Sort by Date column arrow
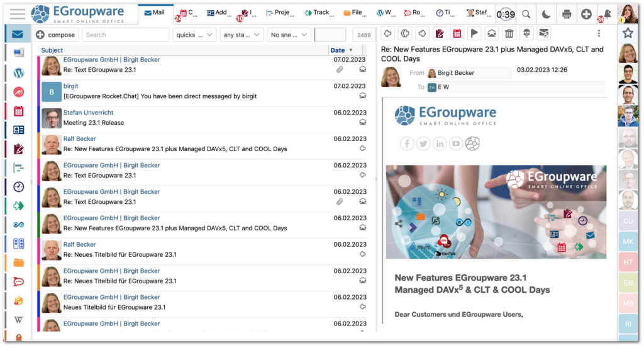Screen dimensions: 644x350 351,50
